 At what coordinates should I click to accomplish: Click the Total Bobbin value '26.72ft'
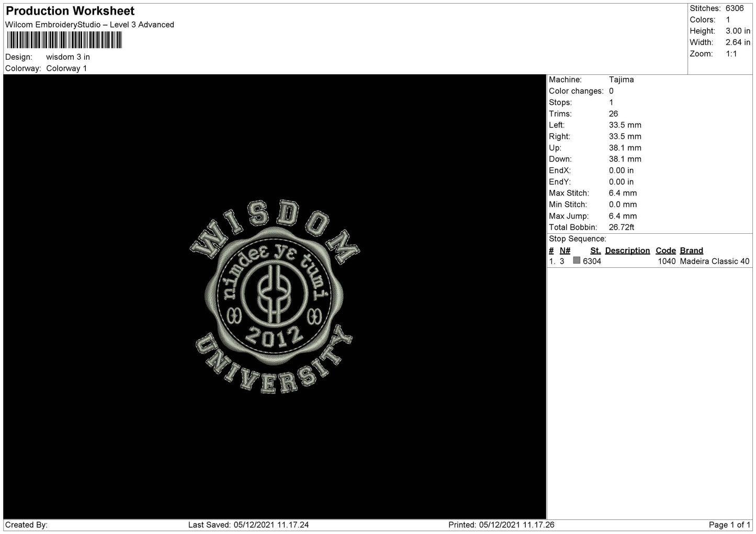coord(622,228)
